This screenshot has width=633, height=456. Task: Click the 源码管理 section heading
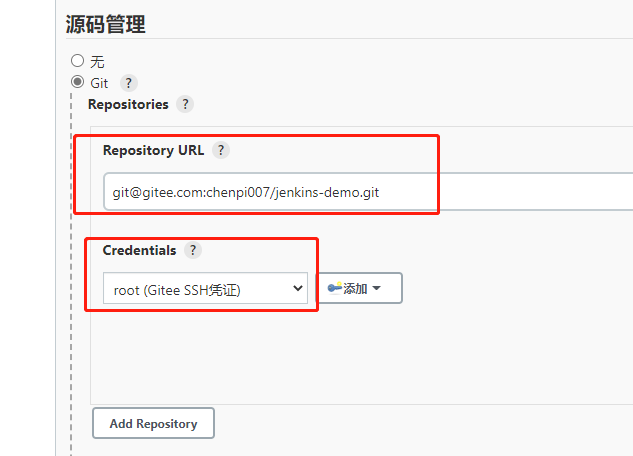[105, 23]
